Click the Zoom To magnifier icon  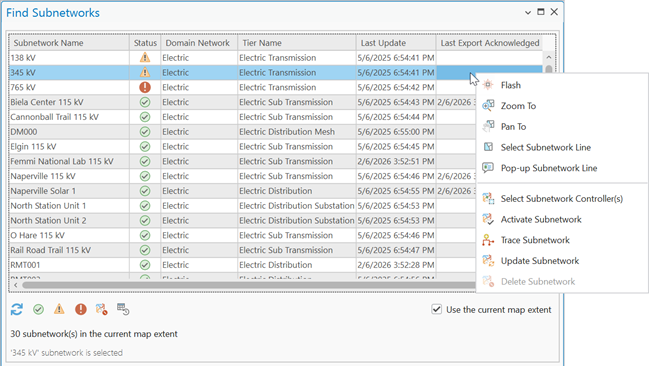pos(488,106)
